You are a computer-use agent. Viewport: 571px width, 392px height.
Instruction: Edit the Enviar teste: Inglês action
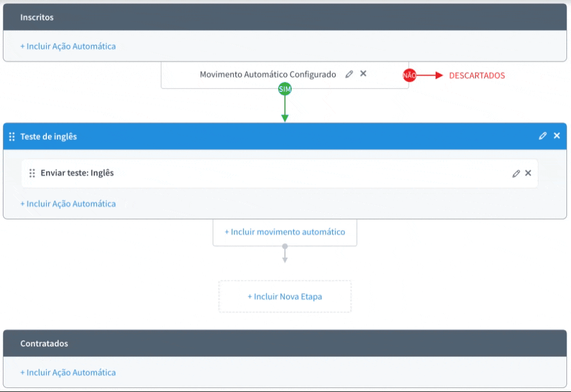(x=516, y=173)
